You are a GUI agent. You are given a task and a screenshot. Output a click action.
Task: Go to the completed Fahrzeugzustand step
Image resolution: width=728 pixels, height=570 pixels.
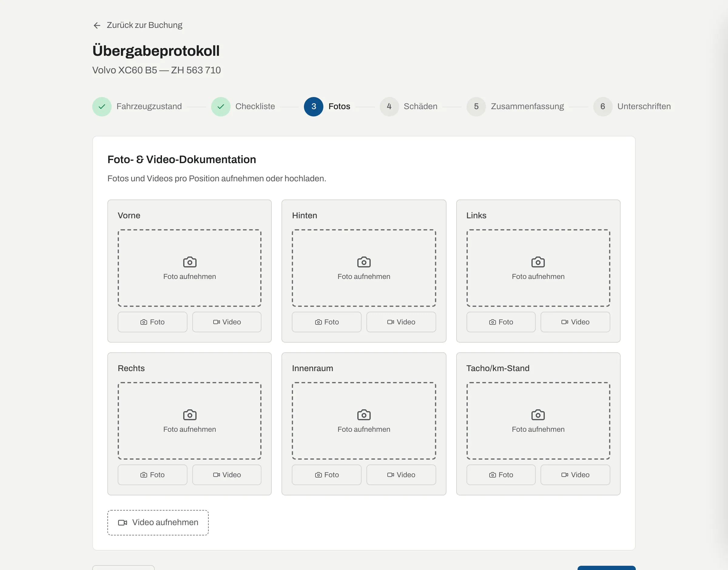tap(137, 106)
